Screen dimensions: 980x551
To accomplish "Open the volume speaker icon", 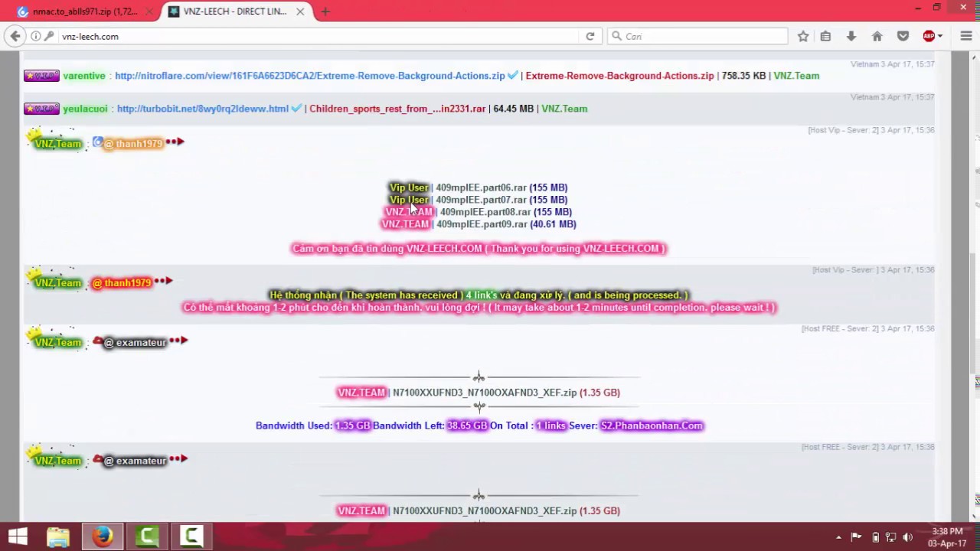I will tap(908, 537).
